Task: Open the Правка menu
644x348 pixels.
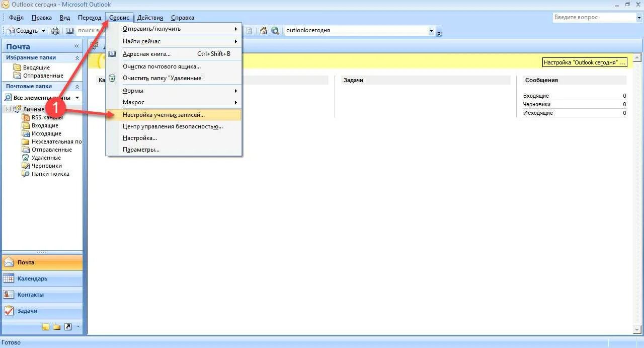Action: tap(41, 18)
